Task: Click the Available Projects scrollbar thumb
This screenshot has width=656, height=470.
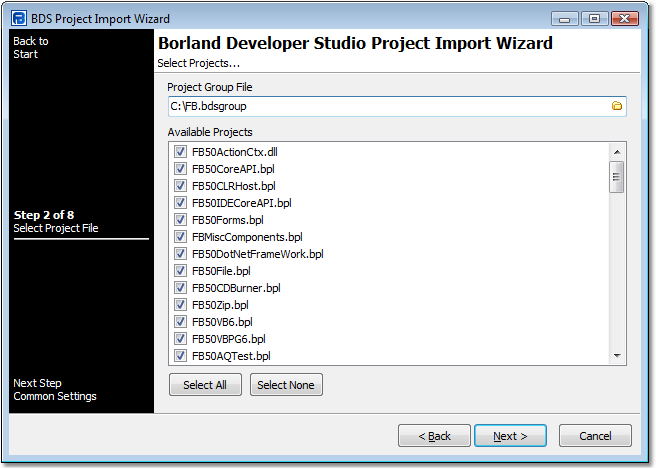Action: (617, 177)
